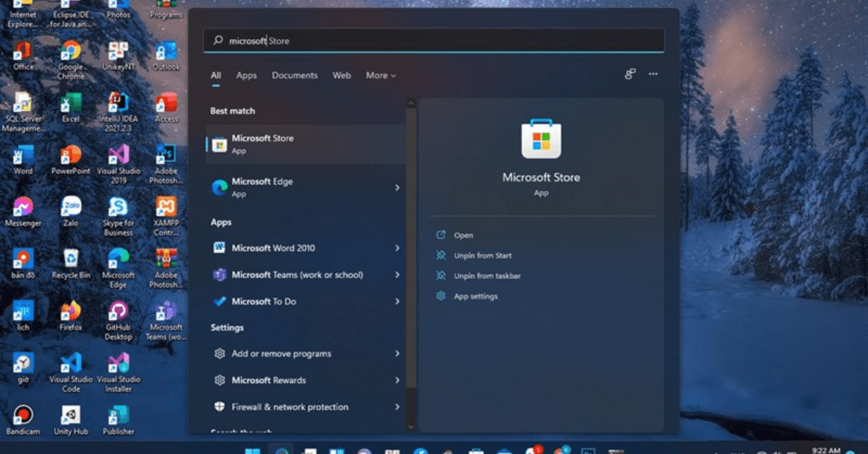Expand the arrow beside Microsoft Rewards
This screenshot has width=868, height=454.
(397, 380)
